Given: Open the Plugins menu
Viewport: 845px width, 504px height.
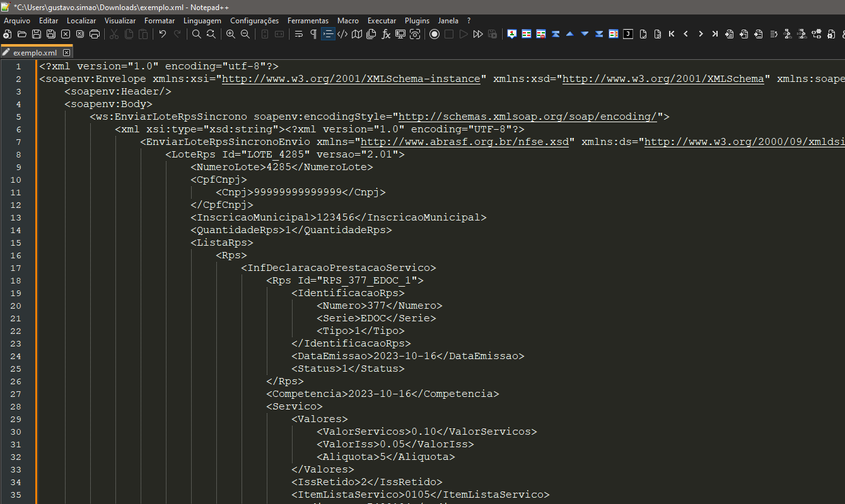Looking at the screenshot, I should [417, 21].
